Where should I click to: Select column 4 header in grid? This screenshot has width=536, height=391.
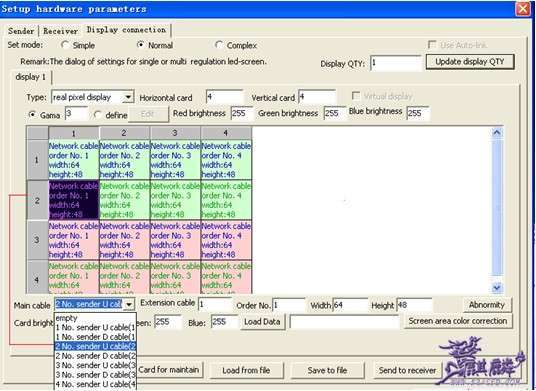226,133
